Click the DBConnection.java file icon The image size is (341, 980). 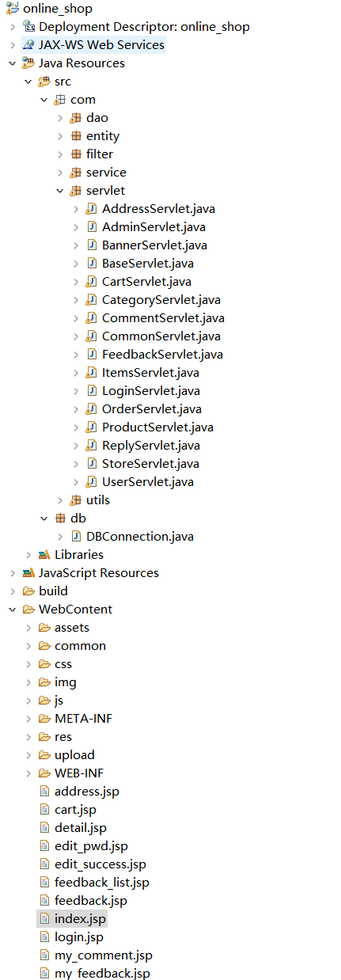(x=77, y=537)
